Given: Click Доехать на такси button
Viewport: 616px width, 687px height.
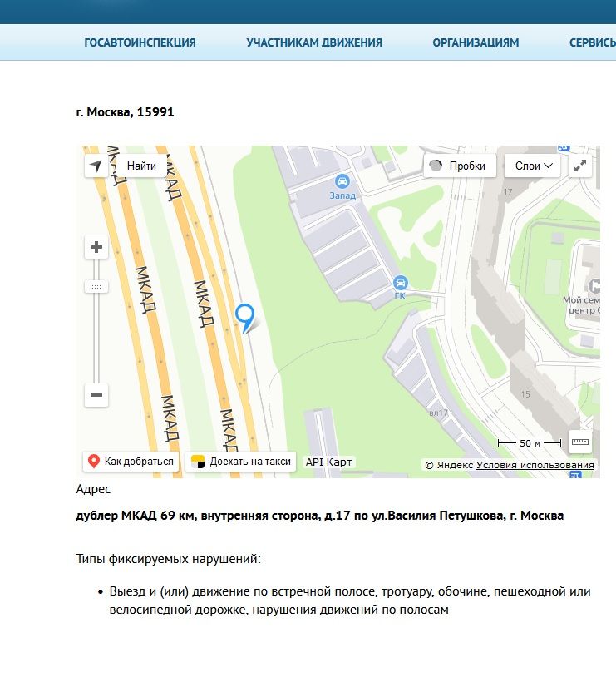Looking at the screenshot, I should tap(241, 462).
